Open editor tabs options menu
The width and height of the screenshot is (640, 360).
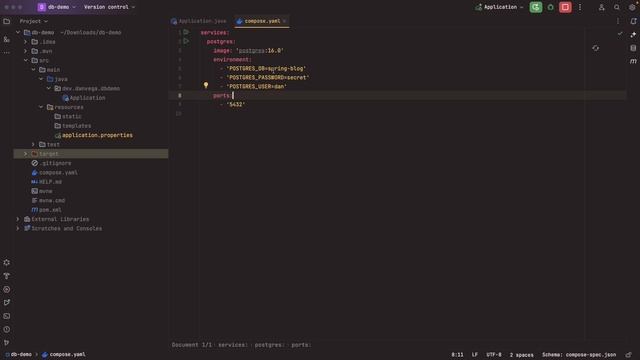click(618, 21)
